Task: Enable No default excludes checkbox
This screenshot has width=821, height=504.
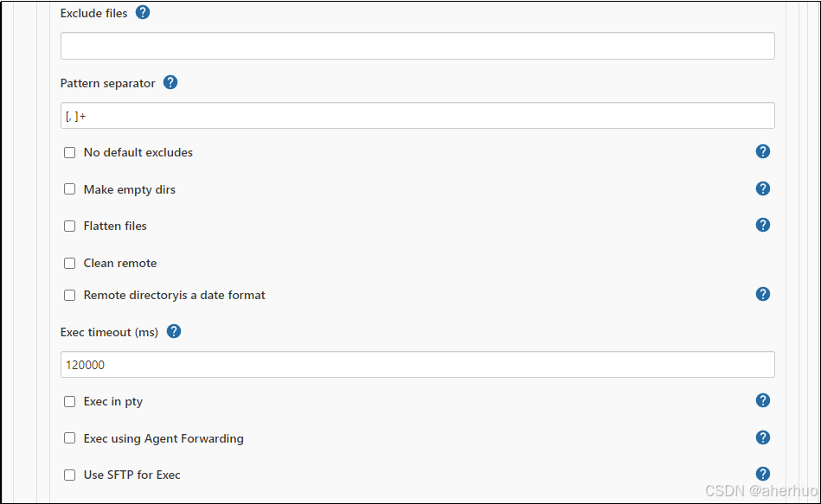Action: 69,152
